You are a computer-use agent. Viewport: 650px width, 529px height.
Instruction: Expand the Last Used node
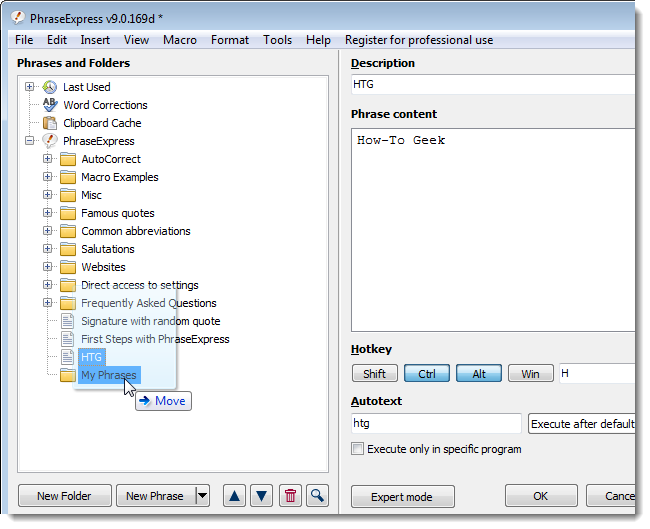point(29,87)
